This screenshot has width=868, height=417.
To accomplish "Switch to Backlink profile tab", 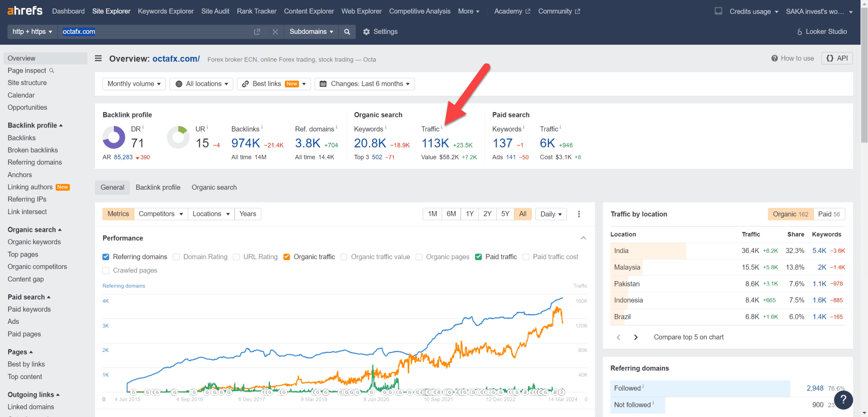I will [x=158, y=187].
